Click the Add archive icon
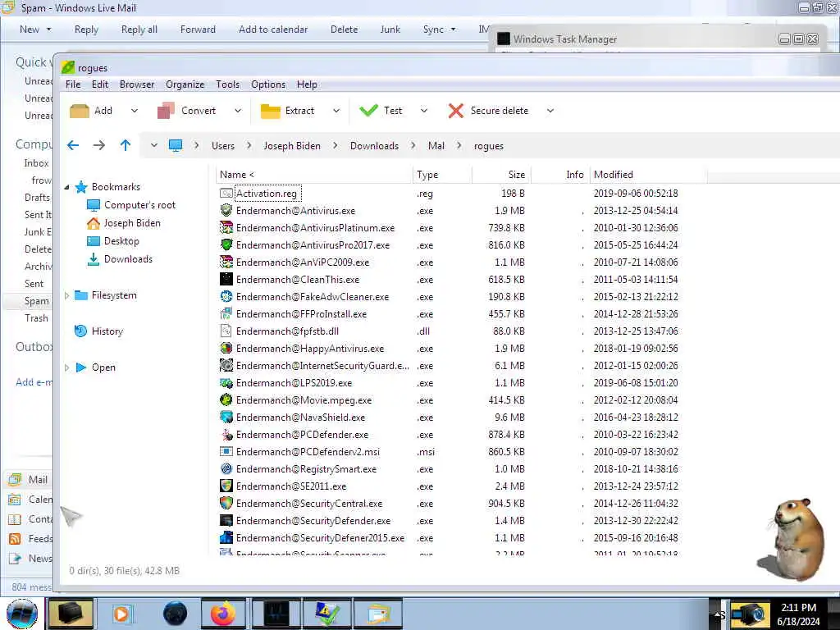Viewport: 840px width, 630px height. 80,111
